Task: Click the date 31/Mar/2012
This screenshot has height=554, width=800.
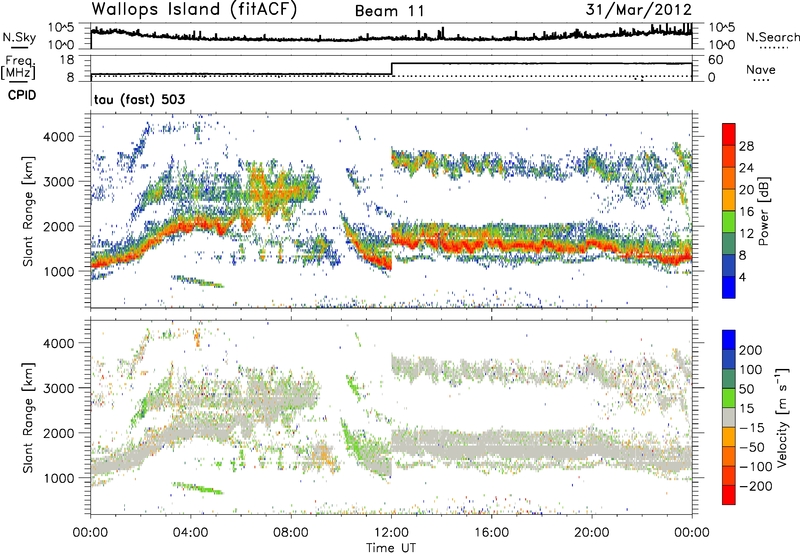Action: pos(639,10)
